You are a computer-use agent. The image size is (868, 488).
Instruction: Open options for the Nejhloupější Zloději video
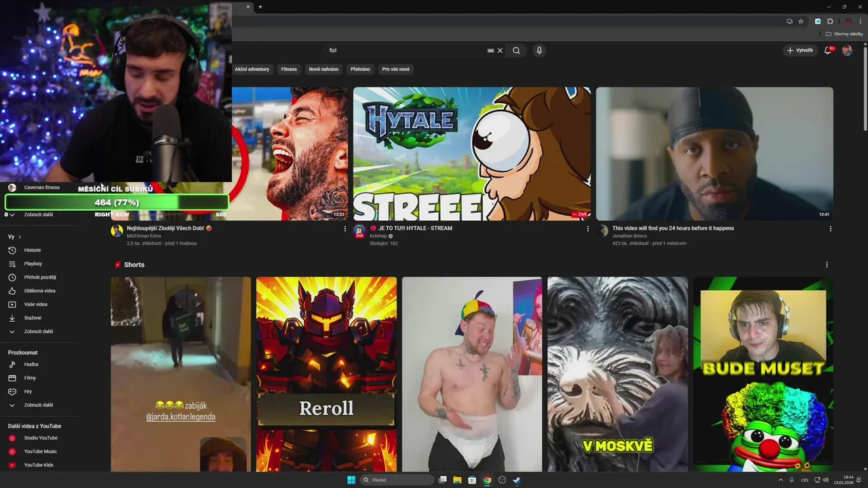[345, 228]
